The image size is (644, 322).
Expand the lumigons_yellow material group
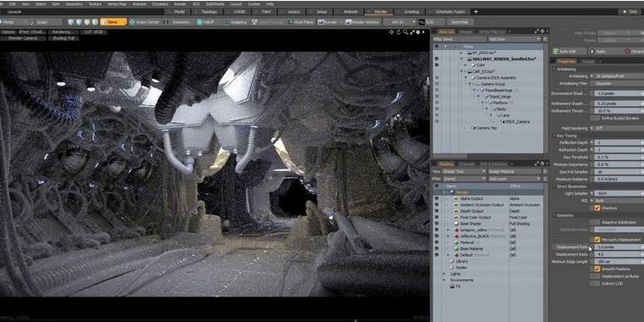(448, 230)
